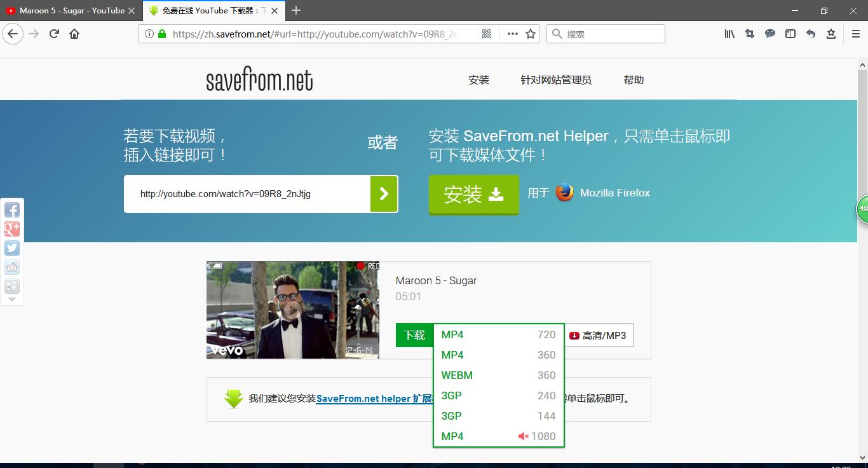Submit the URL with the green arrow button
This screenshot has height=468, width=868.
tap(384, 194)
